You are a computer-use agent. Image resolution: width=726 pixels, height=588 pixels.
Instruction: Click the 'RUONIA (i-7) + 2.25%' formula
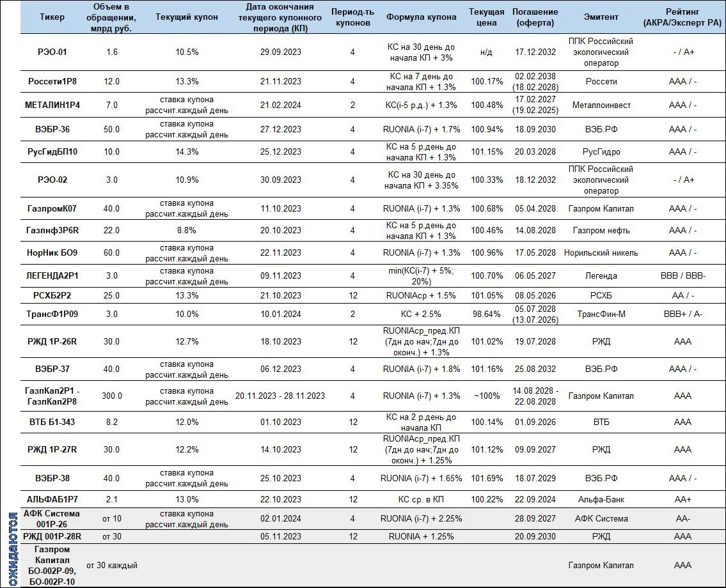422,519
